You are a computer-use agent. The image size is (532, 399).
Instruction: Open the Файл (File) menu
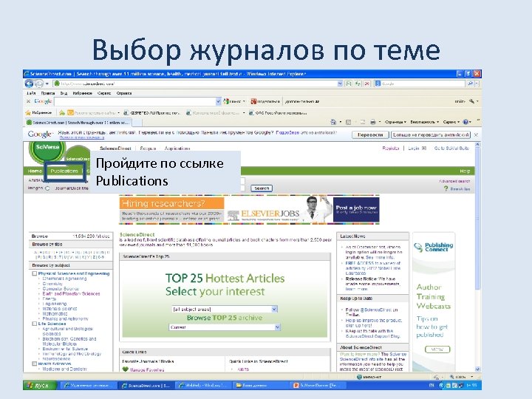[31, 93]
